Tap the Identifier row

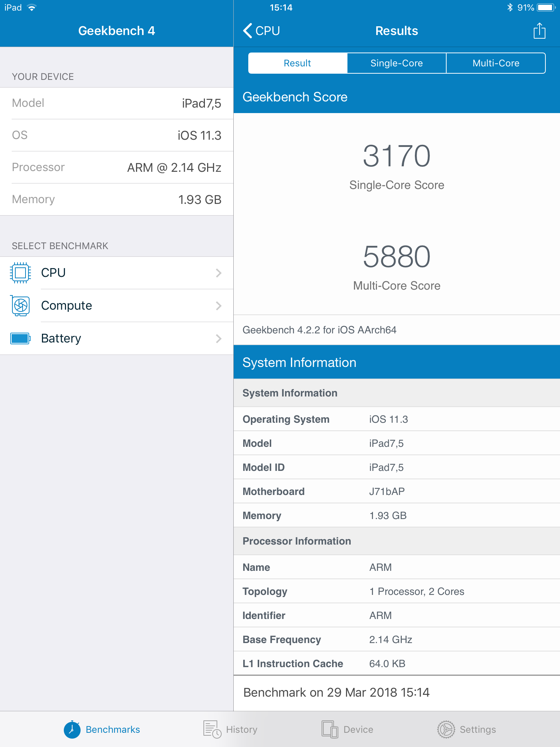click(x=397, y=615)
